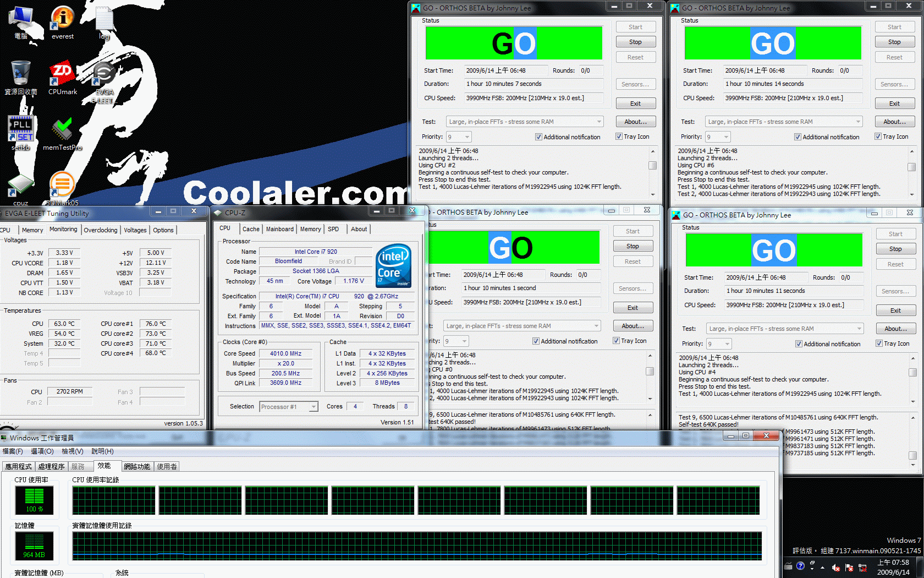Image resolution: width=924 pixels, height=578 pixels.
Task: Toggle Additional notification in bottom-right ORTHOS
Action: 799,344
